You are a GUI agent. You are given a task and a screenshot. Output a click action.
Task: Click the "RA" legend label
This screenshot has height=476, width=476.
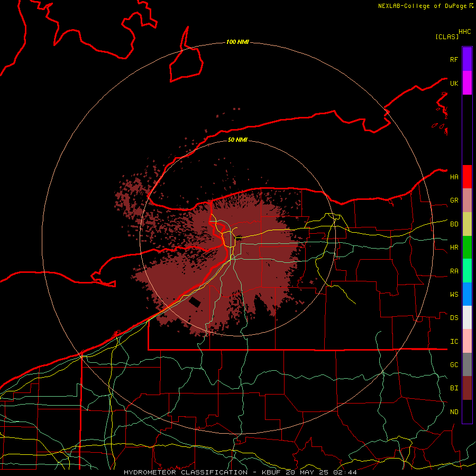pyautogui.click(x=454, y=271)
